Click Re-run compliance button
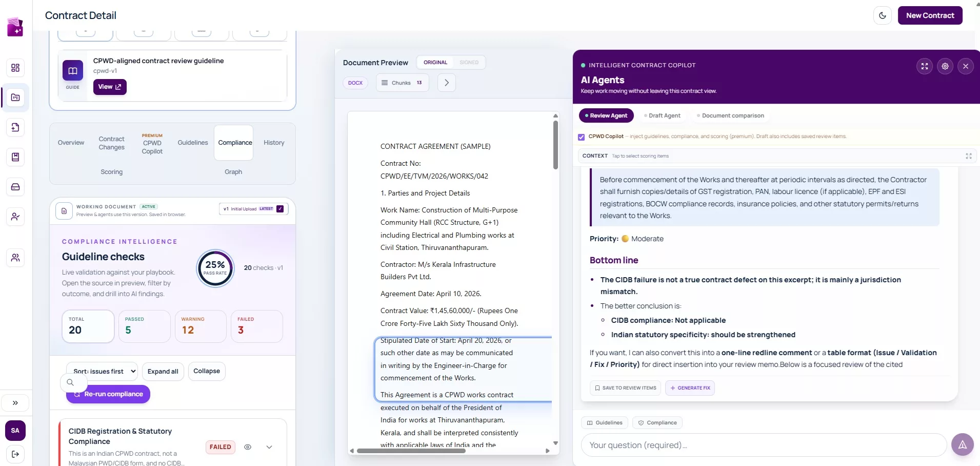 pos(108,394)
